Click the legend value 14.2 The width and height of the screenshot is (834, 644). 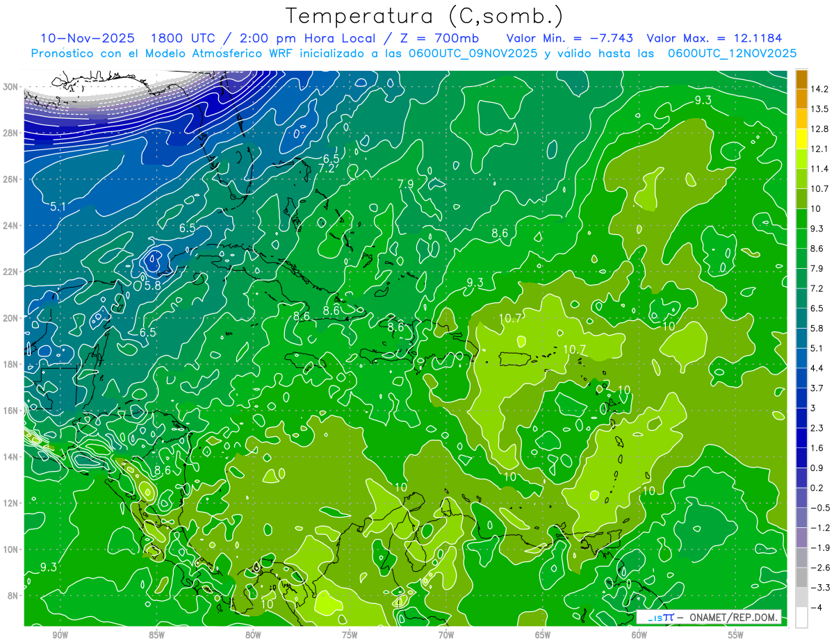tap(819, 89)
